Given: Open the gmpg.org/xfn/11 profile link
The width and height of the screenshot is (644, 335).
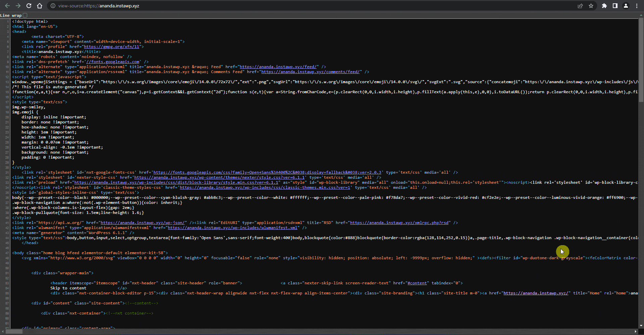Looking at the screenshot, I should (111, 47).
